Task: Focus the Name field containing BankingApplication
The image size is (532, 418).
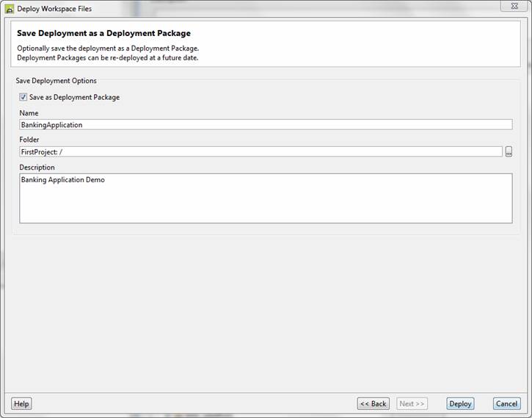Action: tap(266, 125)
